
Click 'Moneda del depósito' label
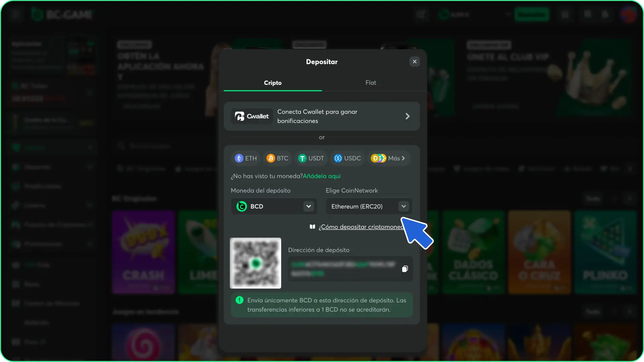261,190
